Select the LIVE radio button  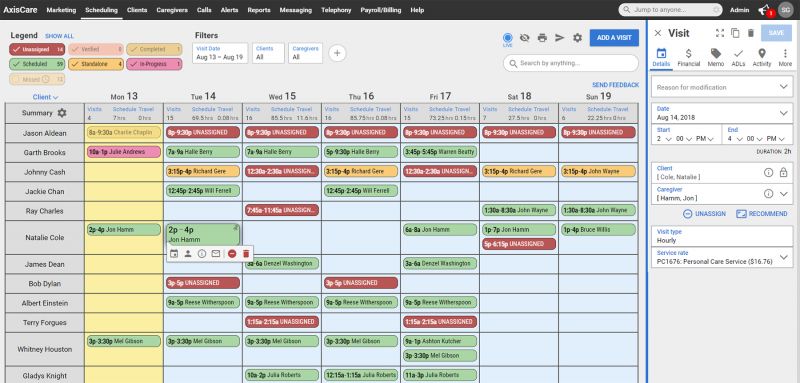[507, 38]
